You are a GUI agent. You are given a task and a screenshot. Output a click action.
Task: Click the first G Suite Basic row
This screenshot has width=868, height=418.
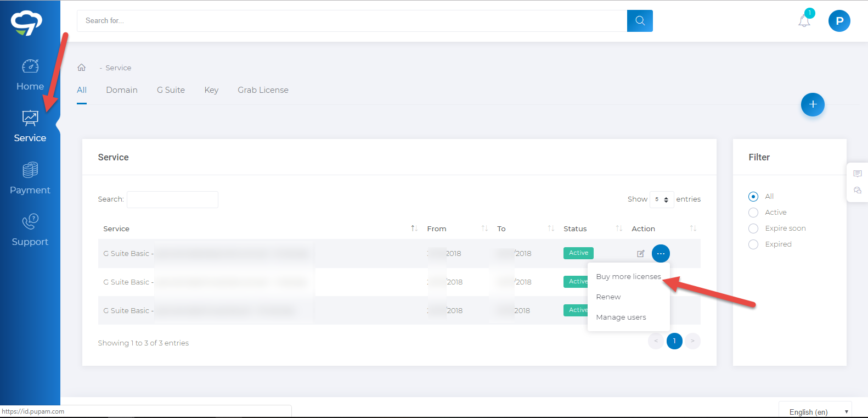399,253
